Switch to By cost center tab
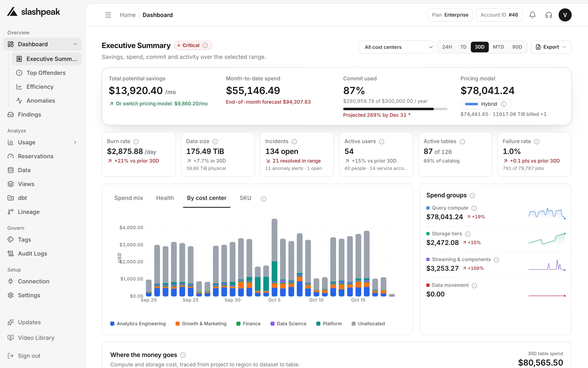 click(207, 198)
